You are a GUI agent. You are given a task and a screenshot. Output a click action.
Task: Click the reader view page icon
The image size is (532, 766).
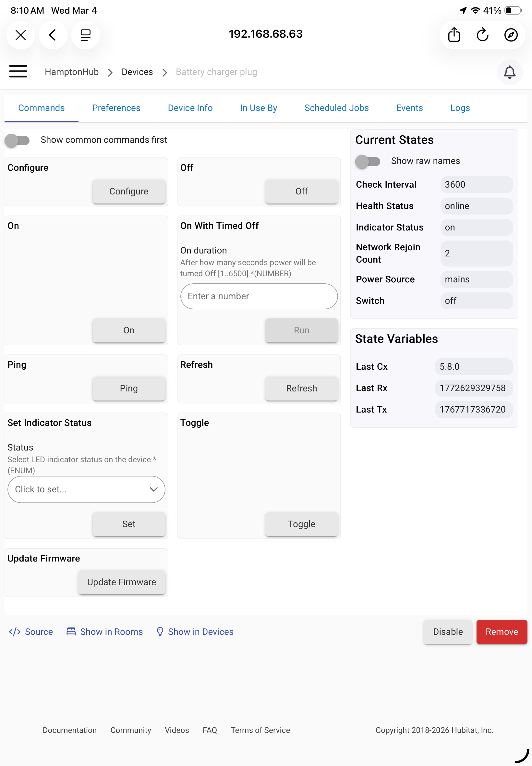coord(85,35)
